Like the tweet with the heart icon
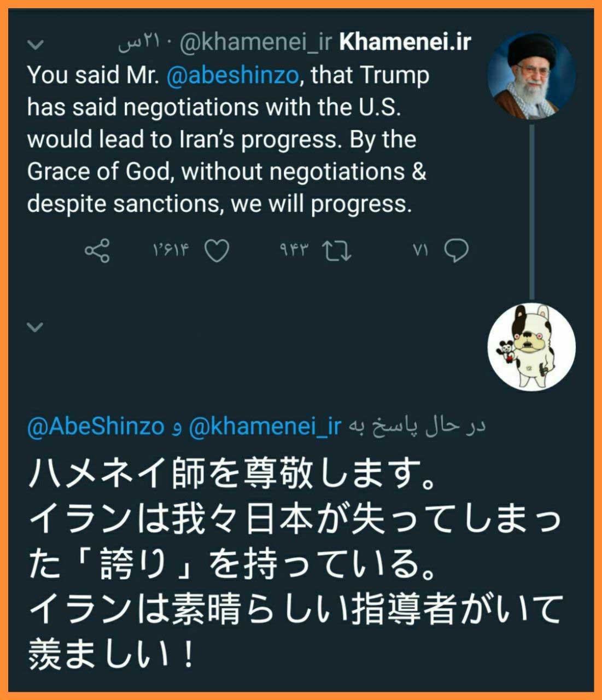The height and width of the screenshot is (700, 602). [217, 251]
